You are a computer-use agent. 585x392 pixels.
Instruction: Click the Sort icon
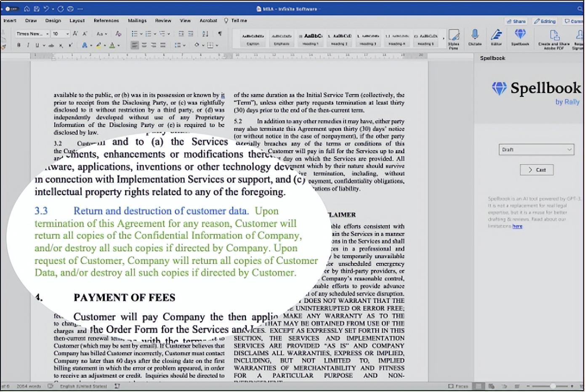(205, 34)
